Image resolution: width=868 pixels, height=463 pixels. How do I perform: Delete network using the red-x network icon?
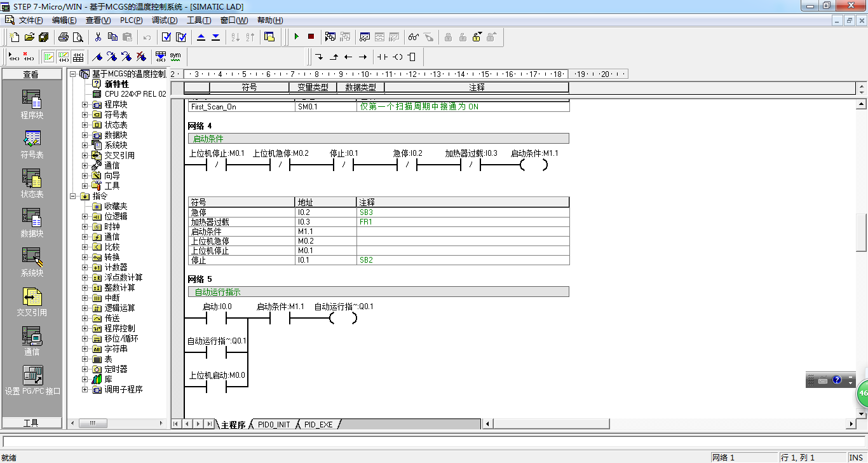point(28,57)
